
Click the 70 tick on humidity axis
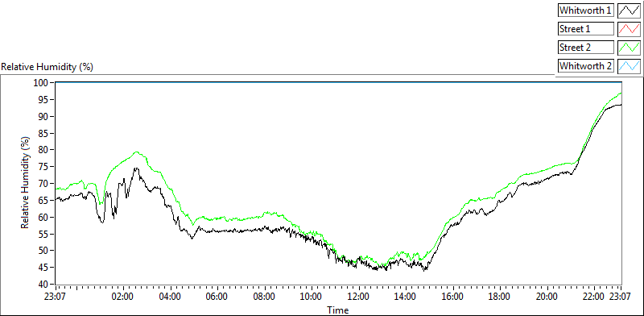(x=46, y=184)
